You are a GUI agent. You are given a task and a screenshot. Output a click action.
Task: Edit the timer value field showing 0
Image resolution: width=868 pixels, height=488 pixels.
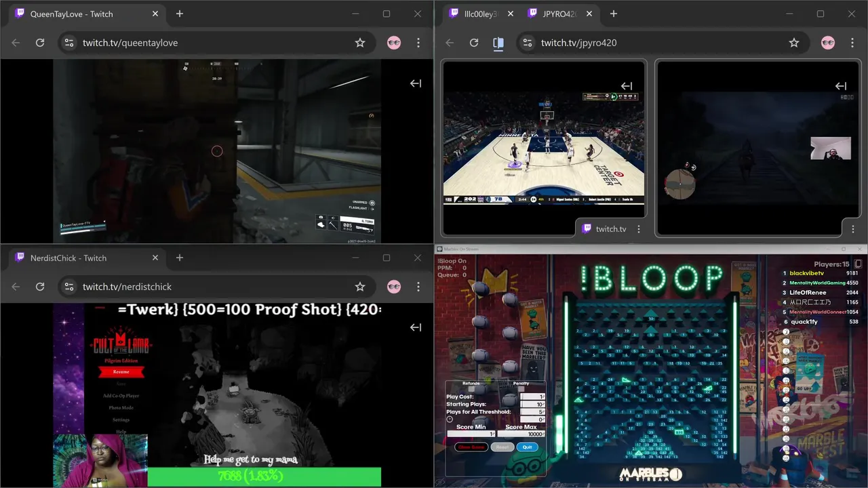click(532, 420)
